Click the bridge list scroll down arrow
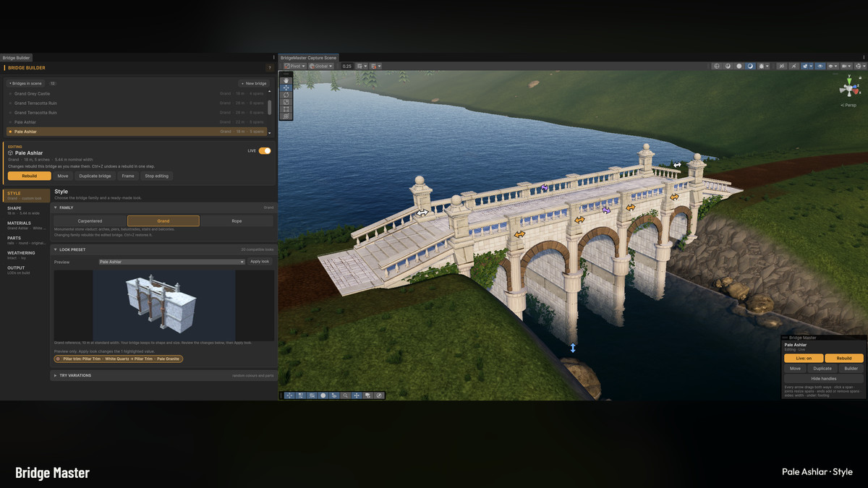 (x=269, y=133)
